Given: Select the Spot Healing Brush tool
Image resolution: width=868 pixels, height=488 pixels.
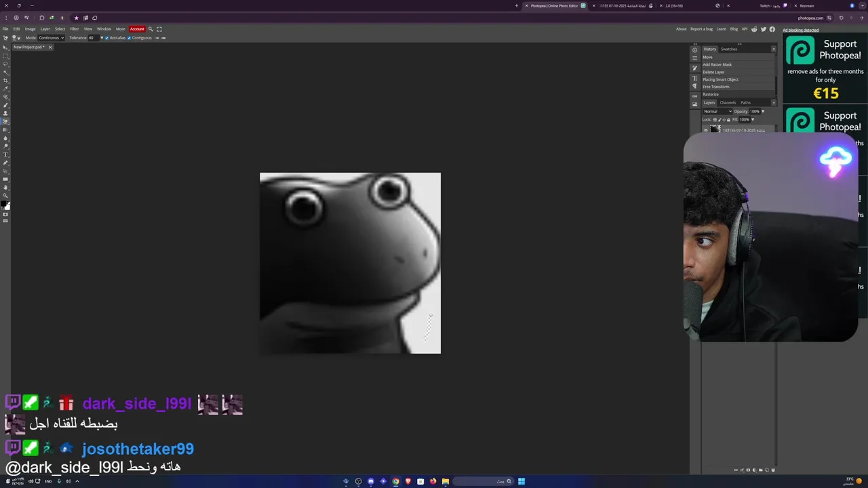Looking at the screenshot, I should click(x=5, y=97).
